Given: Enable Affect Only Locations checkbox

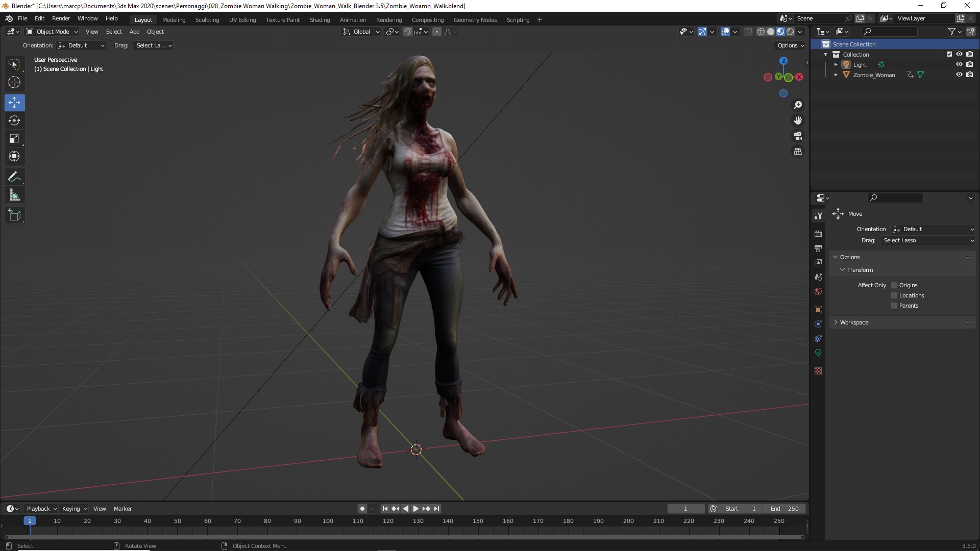Looking at the screenshot, I should (x=894, y=295).
